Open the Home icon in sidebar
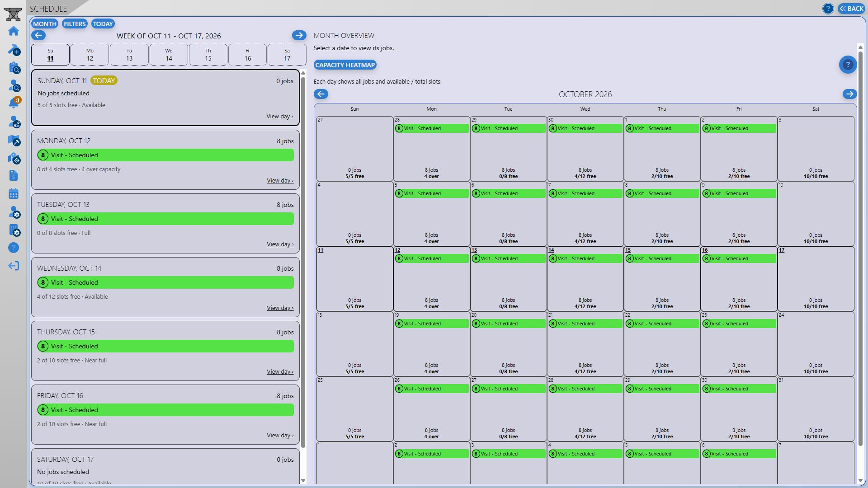This screenshot has width=868, height=488. (x=14, y=31)
